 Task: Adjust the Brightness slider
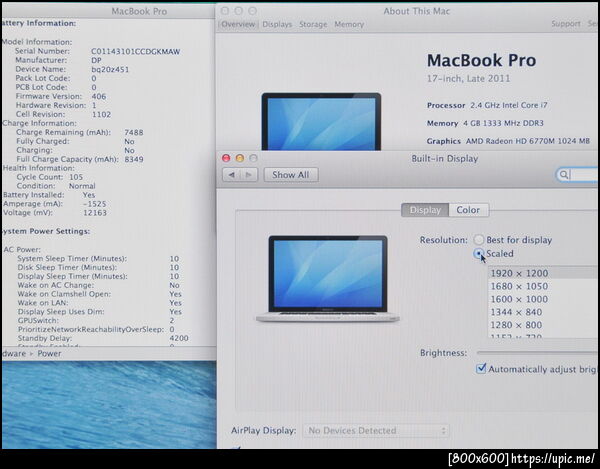tap(537, 352)
